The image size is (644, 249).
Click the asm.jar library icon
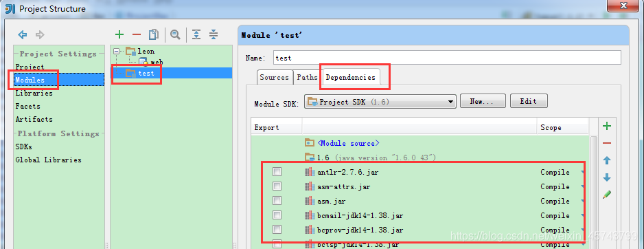point(309,201)
